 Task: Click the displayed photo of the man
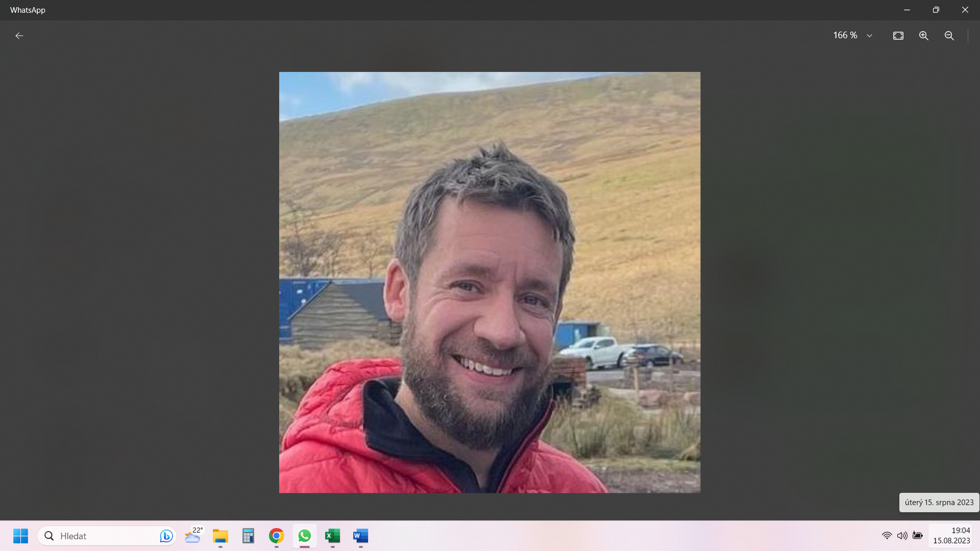pos(489,282)
